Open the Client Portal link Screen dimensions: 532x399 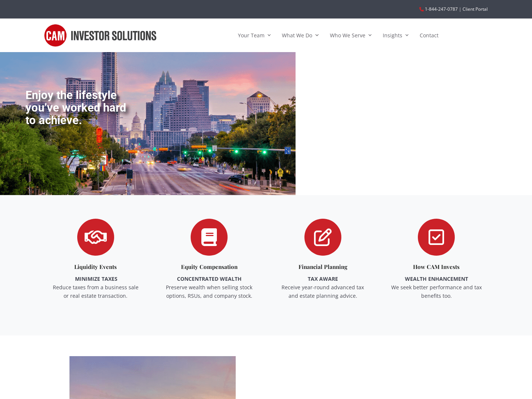(475, 9)
